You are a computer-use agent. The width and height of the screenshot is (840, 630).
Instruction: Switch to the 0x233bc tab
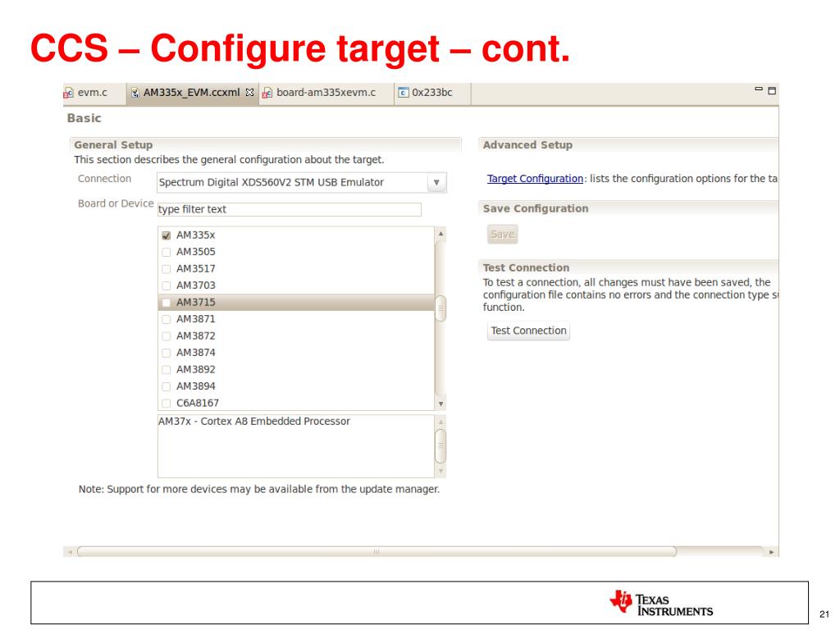click(x=431, y=93)
